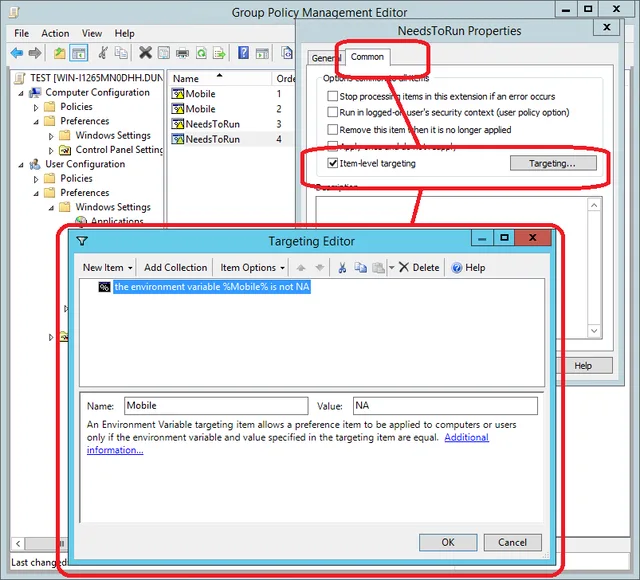The width and height of the screenshot is (640, 580).
Task: Collapse Windows Settings under User Configuration
Action: point(51,208)
